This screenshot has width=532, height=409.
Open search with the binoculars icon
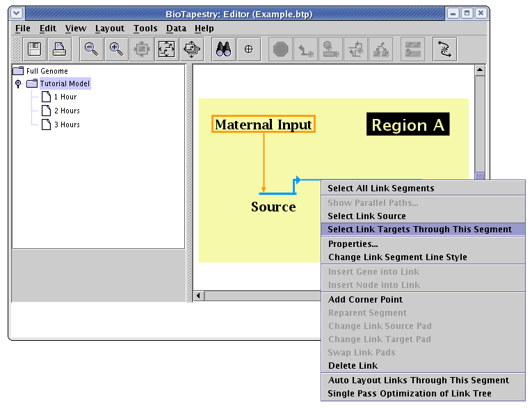pyautogui.click(x=223, y=49)
